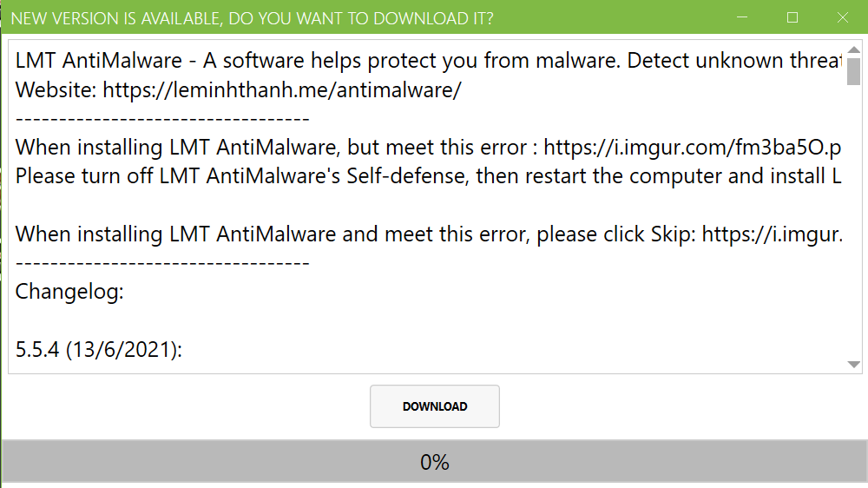Click the dashed separator above Changelog
This screenshot has width=868, height=488.
[x=162, y=262]
